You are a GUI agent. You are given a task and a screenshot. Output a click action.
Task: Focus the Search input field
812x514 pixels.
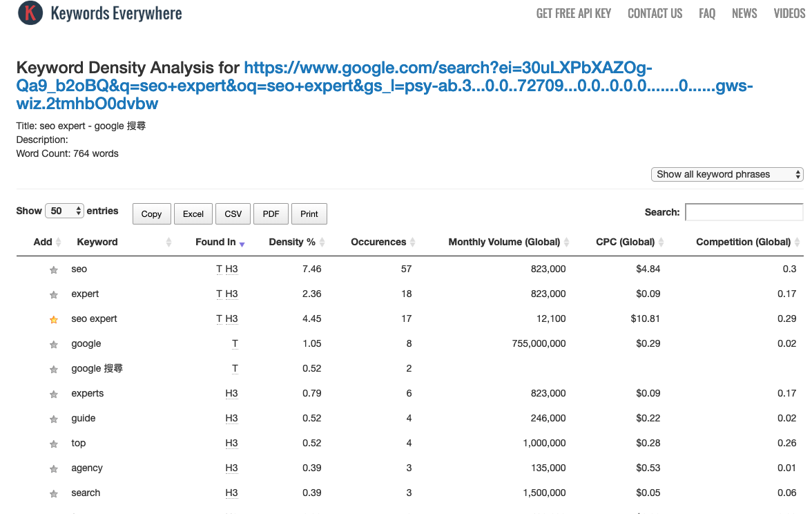pyautogui.click(x=744, y=212)
